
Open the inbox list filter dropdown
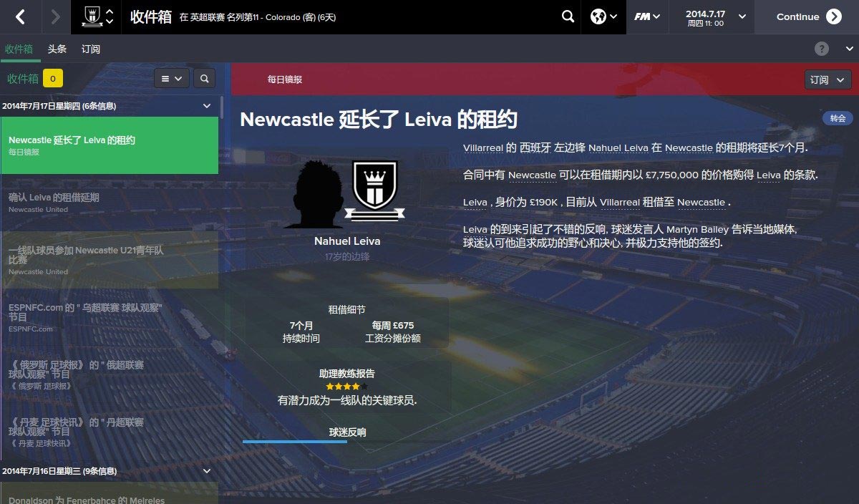click(171, 79)
